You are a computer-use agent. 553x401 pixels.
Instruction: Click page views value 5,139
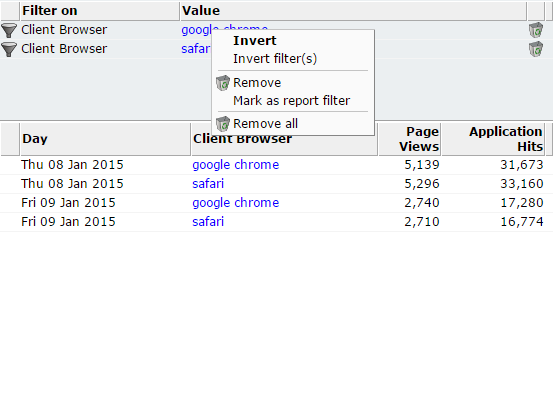pyautogui.click(x=422, y=165)
